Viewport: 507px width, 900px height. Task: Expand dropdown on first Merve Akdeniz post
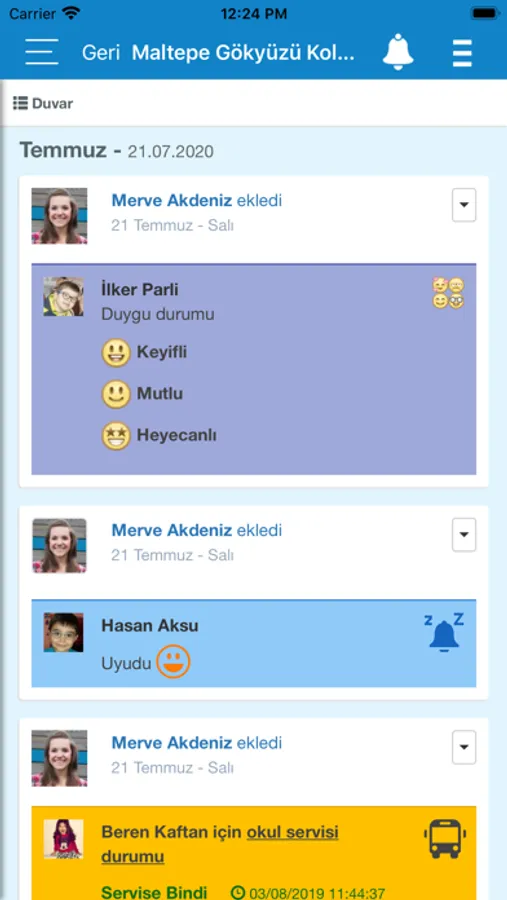(x=464, y=205)
